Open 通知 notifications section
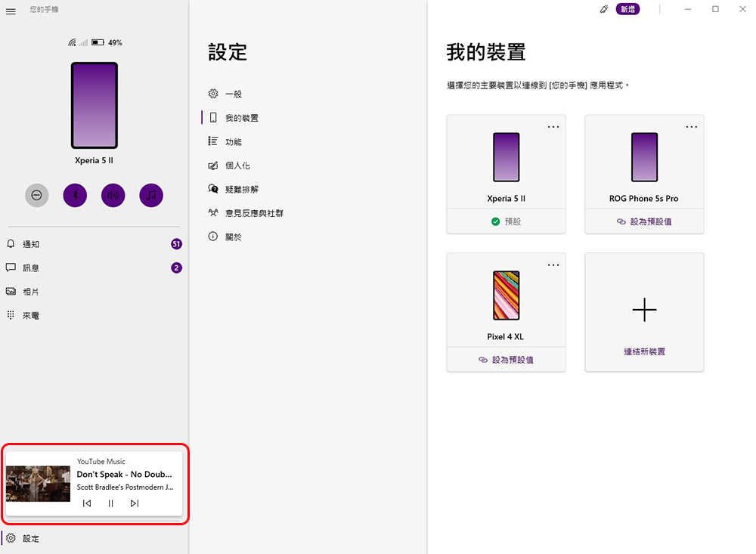Viewport: 756px width, 554px height. pyautogui.click(x=94, y=244)
